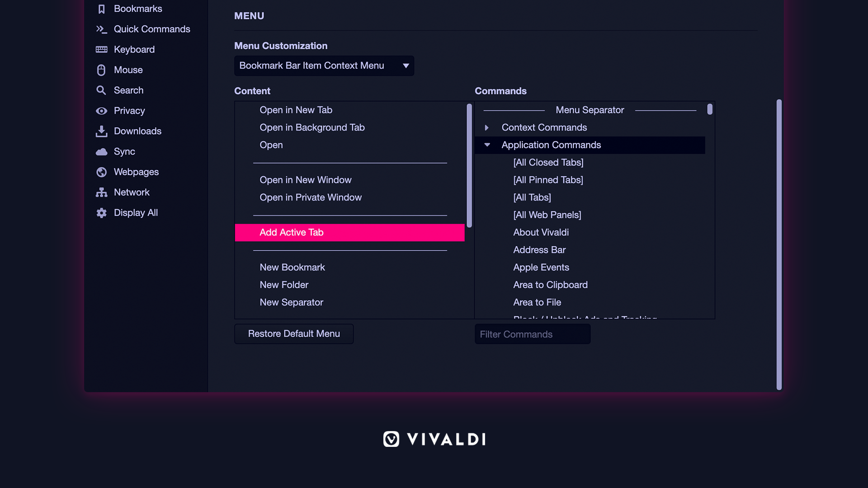The height and width of the screenshot is (488, 868).
Task: Click the Restore Default Menu button
Action: point(294,333)
